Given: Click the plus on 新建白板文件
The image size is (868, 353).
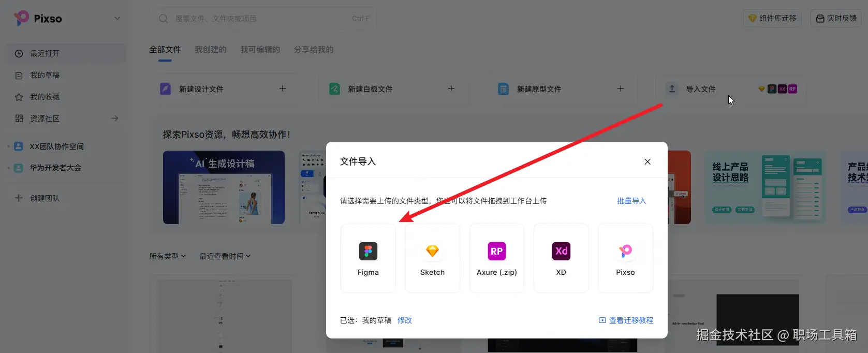Looking at the screenshot, I should (451, 89).
